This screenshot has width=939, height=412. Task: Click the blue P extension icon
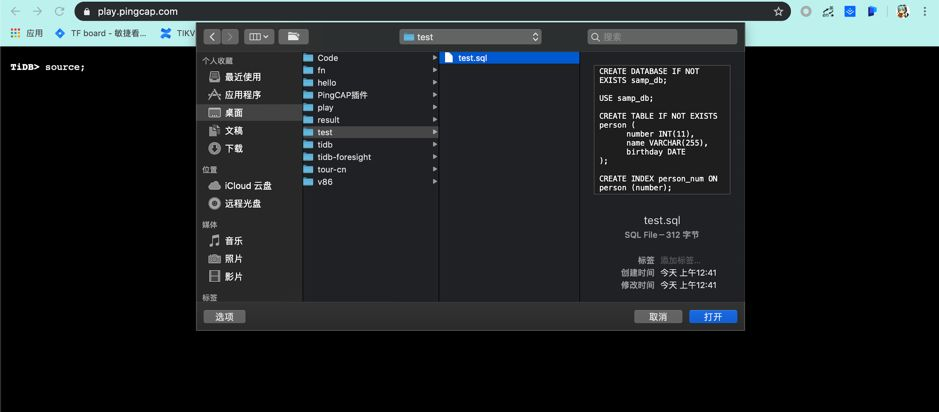(872, 11)
